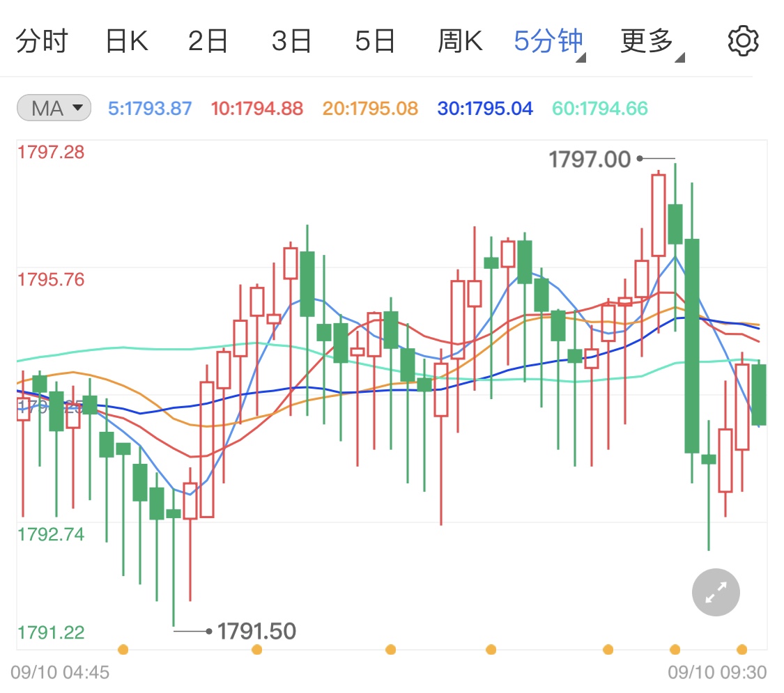Click the first orange timeline dot marker

tap(123, 649)
